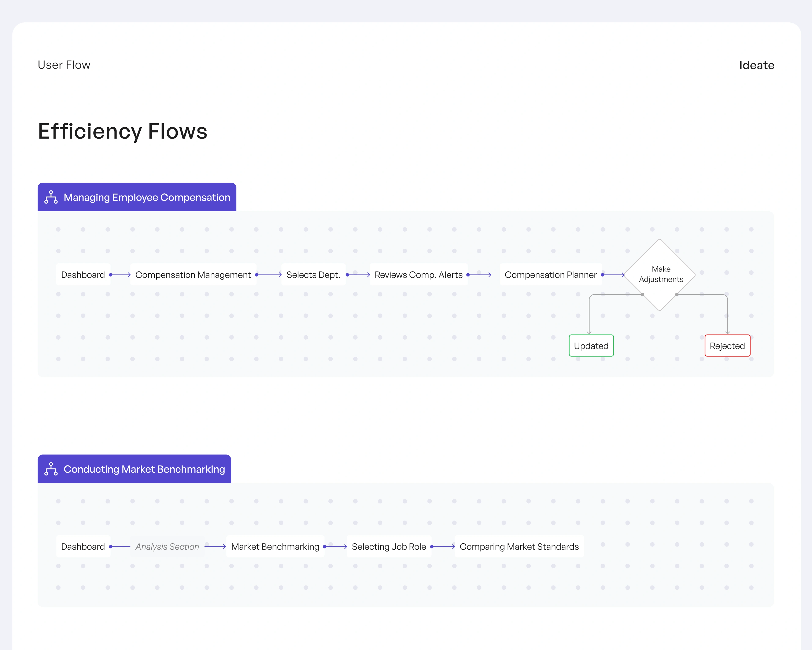
Task: Click the User Flow label at top left
Action: coord(64,65)
